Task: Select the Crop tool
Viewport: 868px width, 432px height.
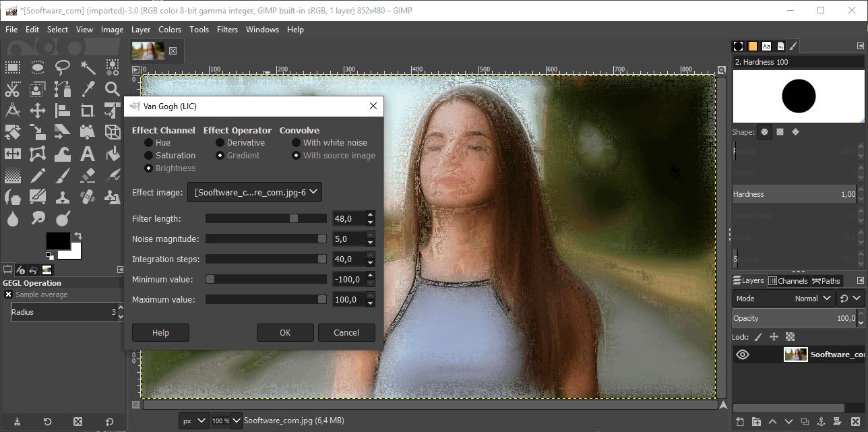Action: 86,111
